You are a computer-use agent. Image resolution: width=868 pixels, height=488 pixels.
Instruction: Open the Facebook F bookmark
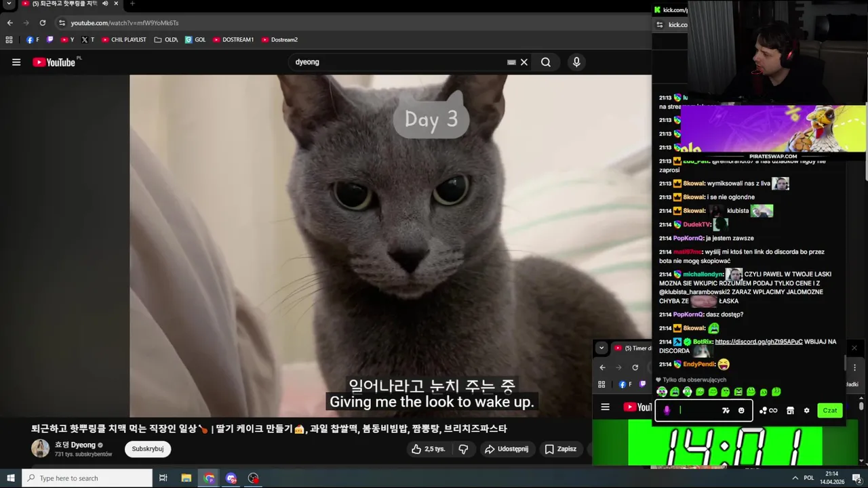click(33, 40)
